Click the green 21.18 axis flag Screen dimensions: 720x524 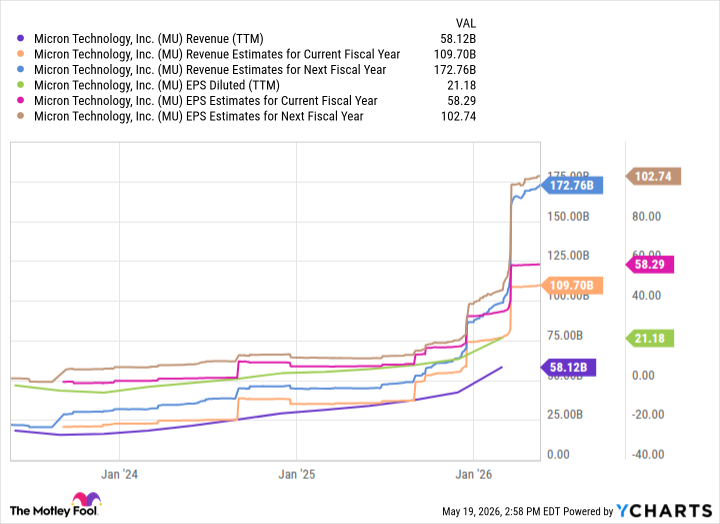pyautogui.click(x=650, y=338)
